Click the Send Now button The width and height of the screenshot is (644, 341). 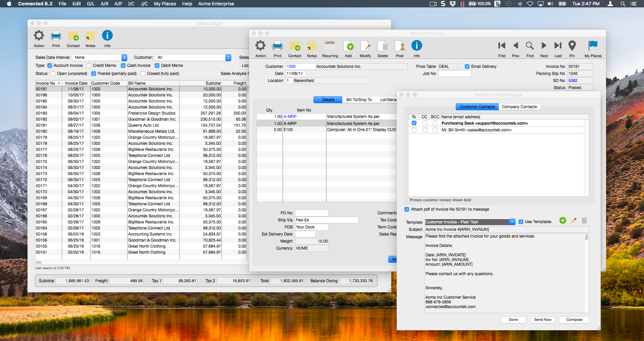point(542,320)
